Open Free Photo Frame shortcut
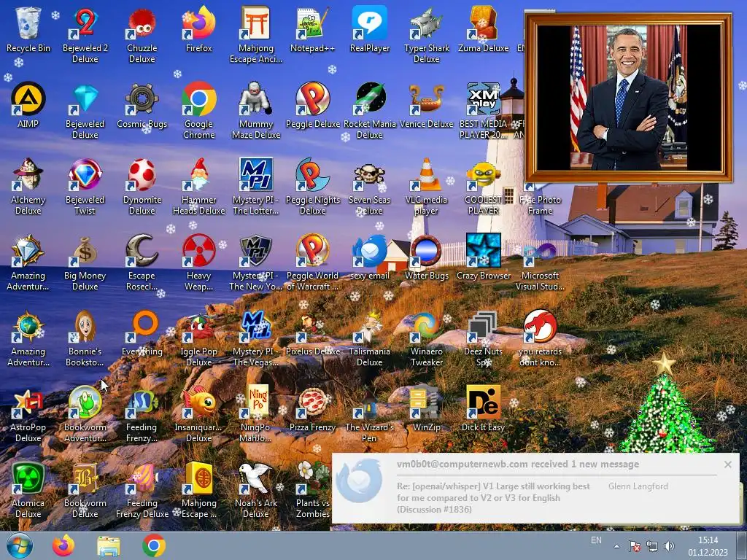The height and width of the screenshot is (560, 747). pyautogui.click(x=540, y=200)
